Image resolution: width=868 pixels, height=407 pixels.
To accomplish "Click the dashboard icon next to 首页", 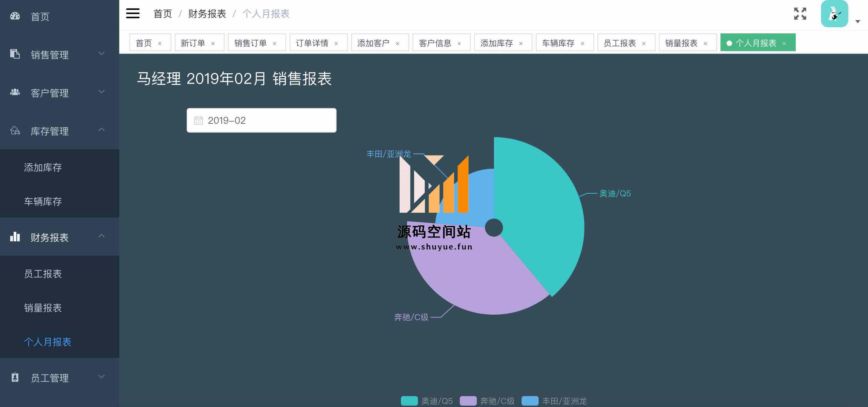I will pyautogui.click(x=15, y=16).
